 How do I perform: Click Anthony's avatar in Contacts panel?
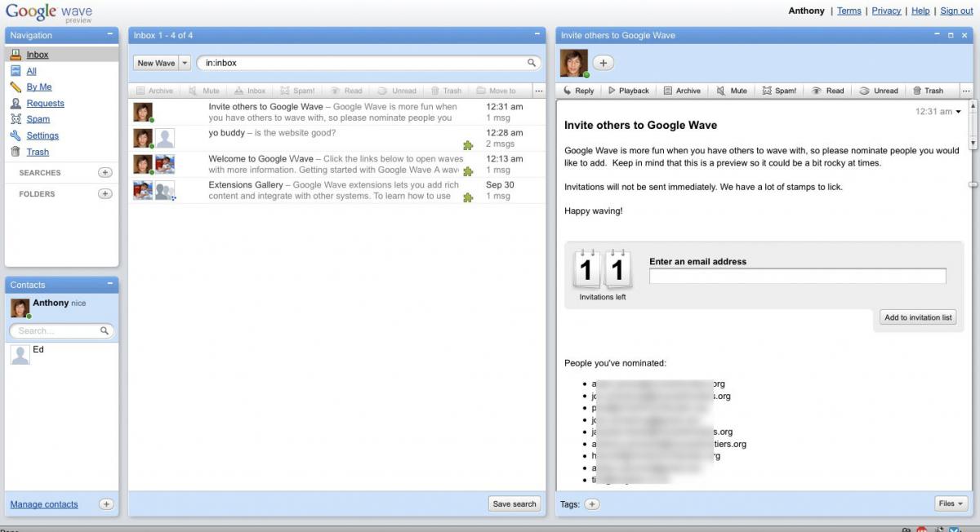(20, 308)
